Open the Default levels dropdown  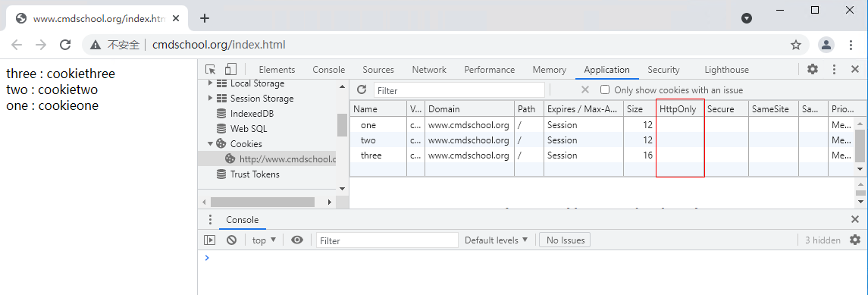pos(496,240)
